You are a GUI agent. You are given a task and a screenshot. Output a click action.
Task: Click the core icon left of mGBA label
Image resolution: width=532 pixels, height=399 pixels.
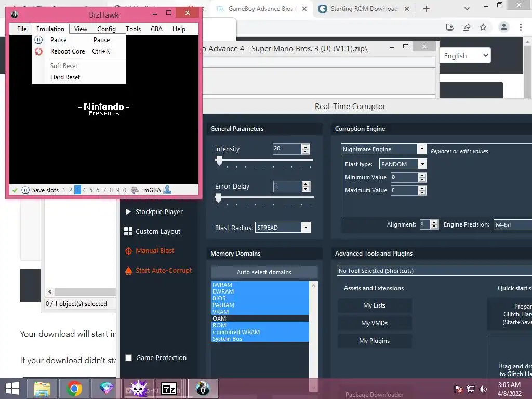click(135, 190)
